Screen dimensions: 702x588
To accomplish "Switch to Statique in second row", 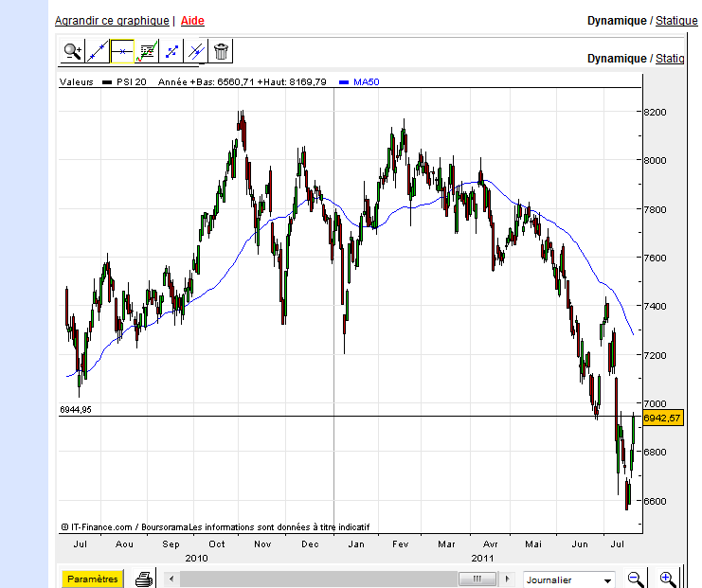I will pos(670,59).
